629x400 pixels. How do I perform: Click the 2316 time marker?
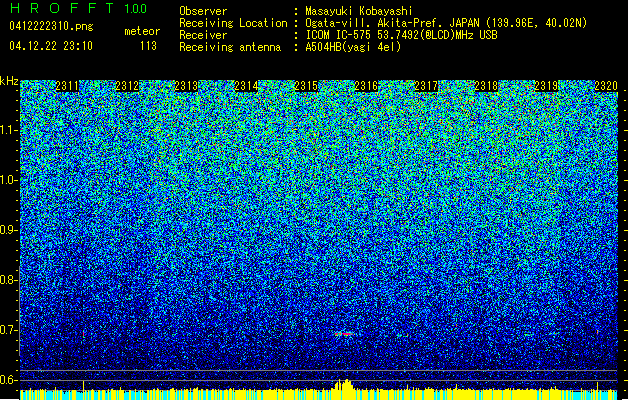pyautogui.click(x=366, y=86)
